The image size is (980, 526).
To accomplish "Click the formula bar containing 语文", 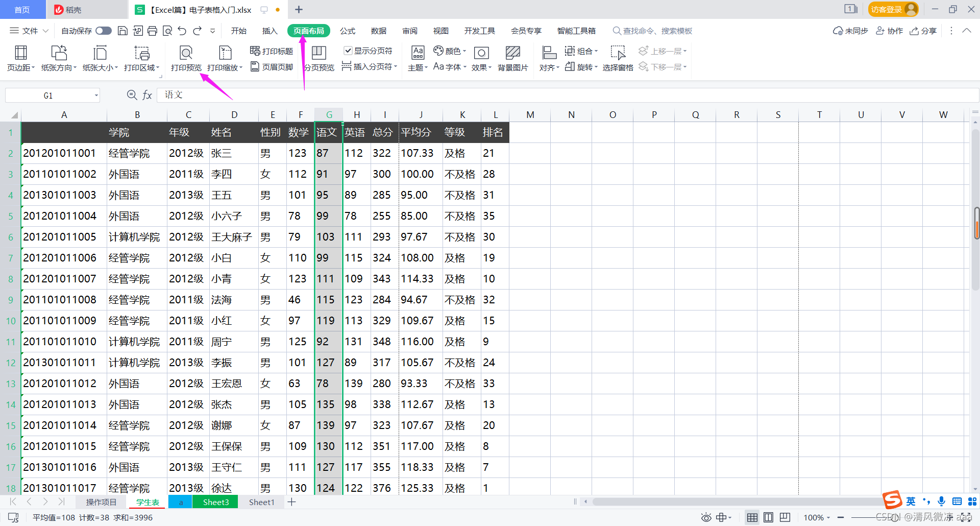I will [x=567, y=95].
